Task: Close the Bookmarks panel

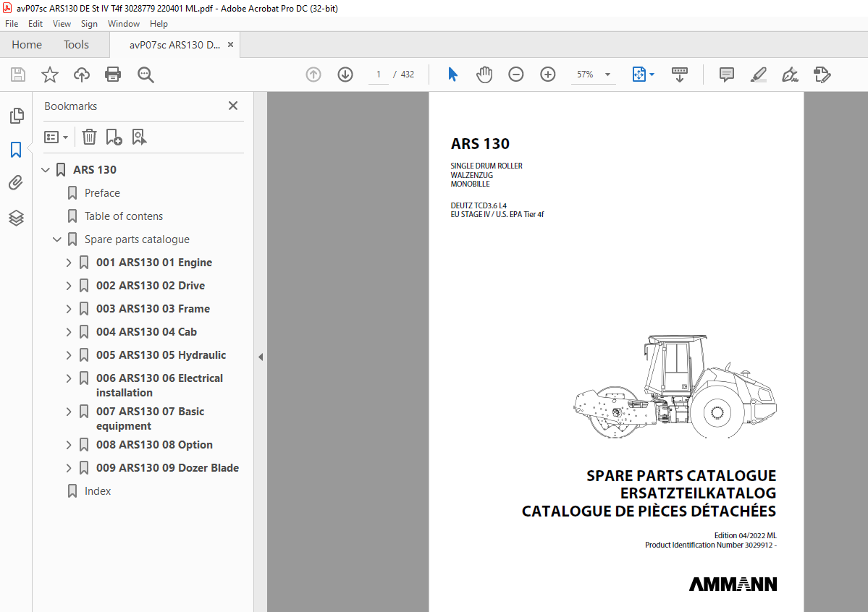Action: (x=233, y=106)
